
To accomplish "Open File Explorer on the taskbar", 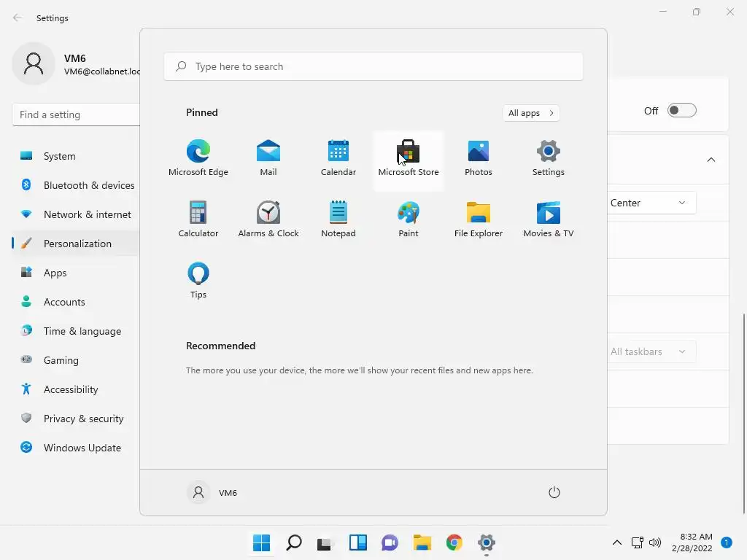I will pyautogui.click(x=422, y=542).
